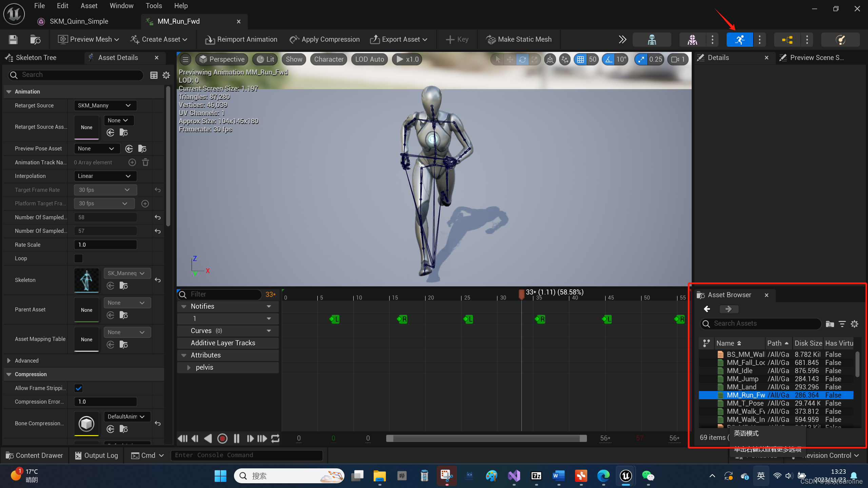Click the Reimport Animation button
Image resolution: width=868 pixels, height=488 pixels.
pyautogui.click(x=241, y=40)
